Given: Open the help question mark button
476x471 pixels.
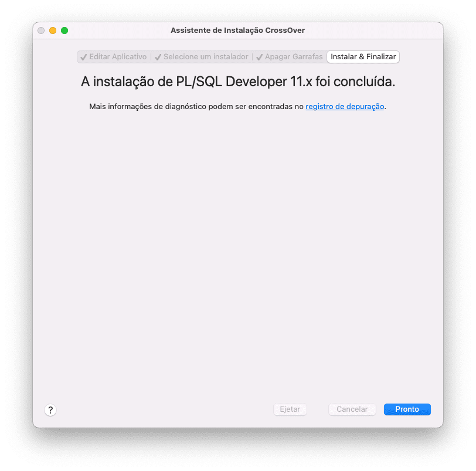Looking at the screenshot, I should [50, 410].
